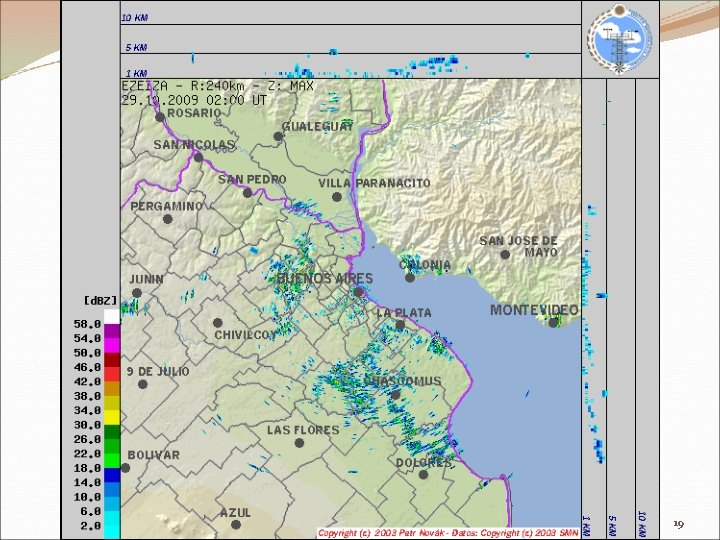Screen dimensions: 720x540
Task: Click the 1 KM label under side profile
Action: 586,526
